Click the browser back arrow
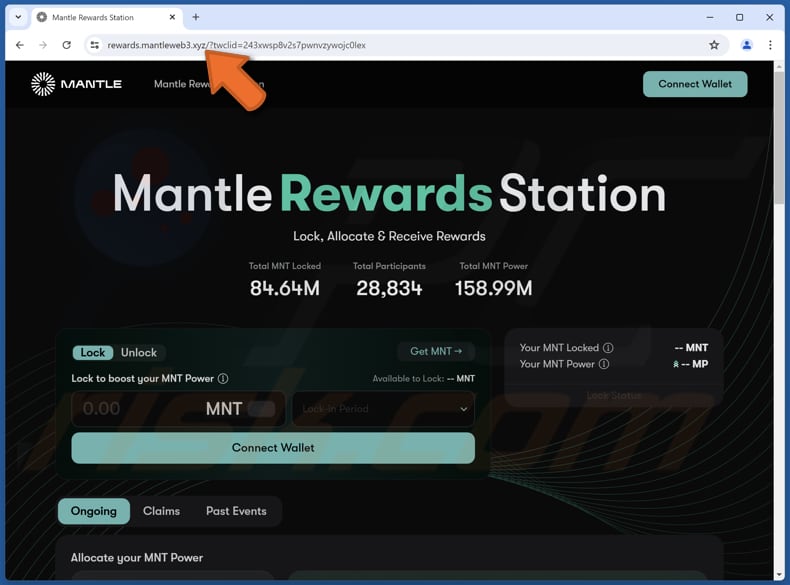 20,45
